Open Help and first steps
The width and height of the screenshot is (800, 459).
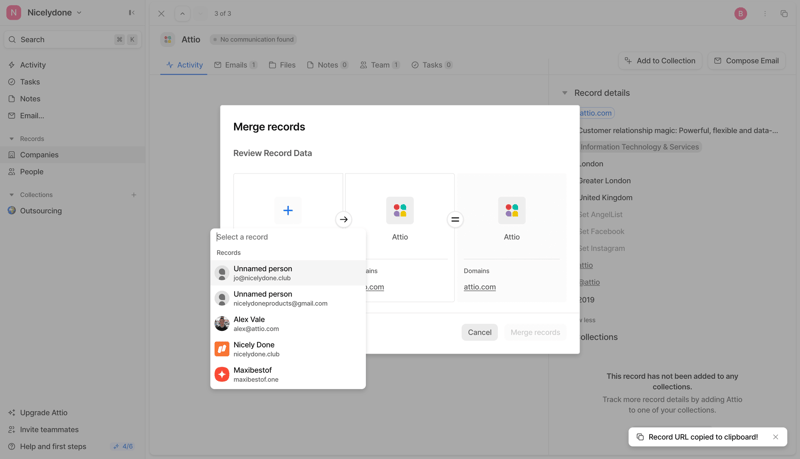click(53, 446)
